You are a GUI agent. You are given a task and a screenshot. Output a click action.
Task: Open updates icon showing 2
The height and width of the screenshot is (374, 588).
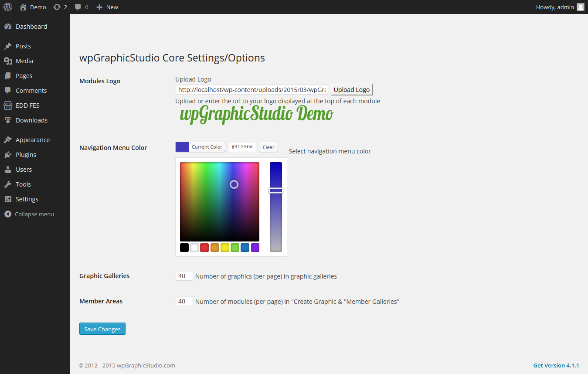pyautogui.click(x=57, y=7)
